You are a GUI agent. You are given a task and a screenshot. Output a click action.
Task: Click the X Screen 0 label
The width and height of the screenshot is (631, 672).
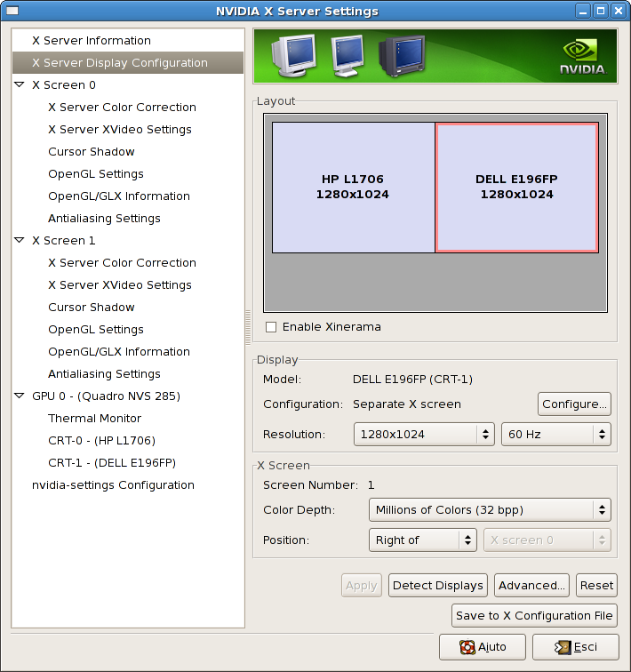click(64, 84)
